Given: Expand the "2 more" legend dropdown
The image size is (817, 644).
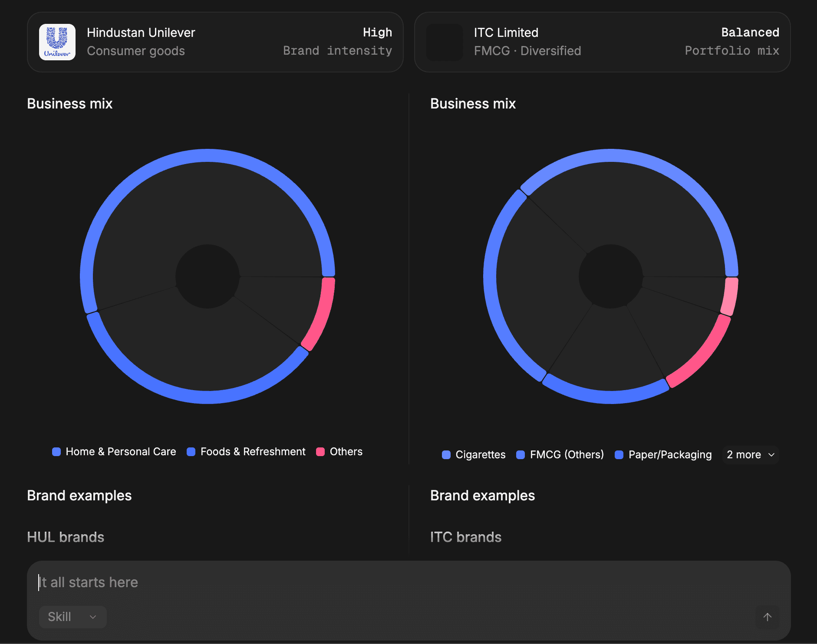Looking at the screenshot, I should [750, 455].
